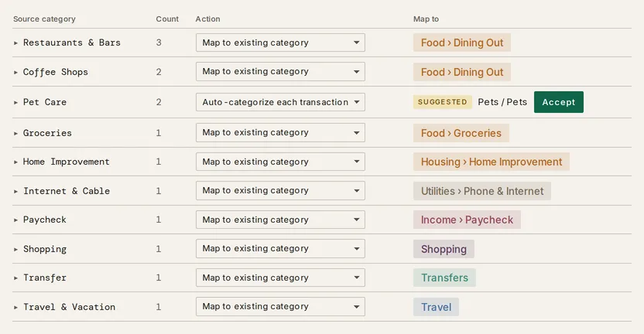Expand the Groceries row triangle

pyautogui.click(x=15, y=133)
